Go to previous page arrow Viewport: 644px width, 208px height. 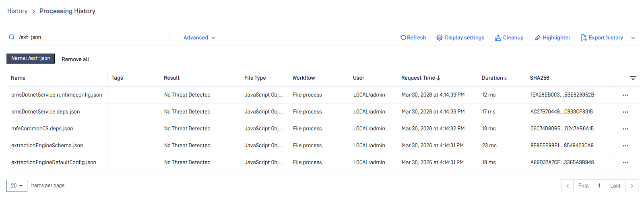click(568, 186)
